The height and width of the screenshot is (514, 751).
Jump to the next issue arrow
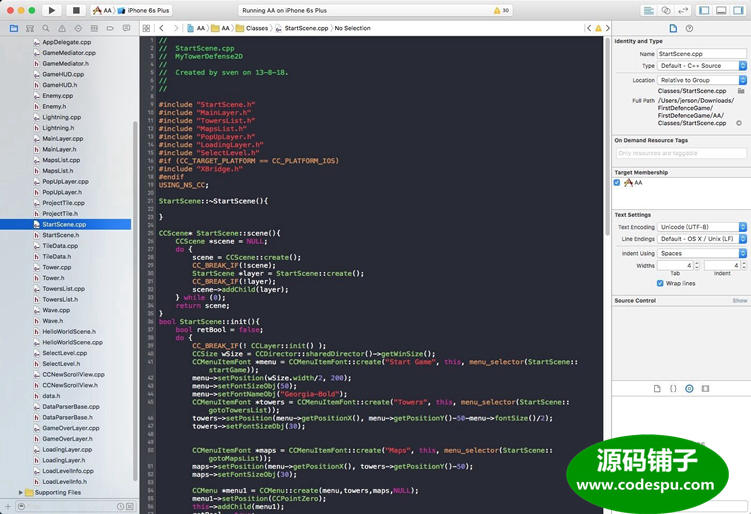(607, 28)
